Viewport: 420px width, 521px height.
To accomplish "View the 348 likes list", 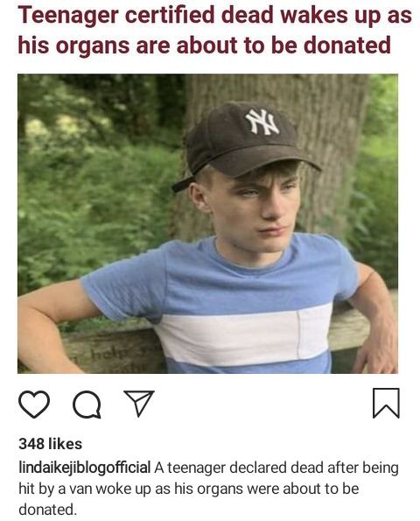I will point(50,444).
